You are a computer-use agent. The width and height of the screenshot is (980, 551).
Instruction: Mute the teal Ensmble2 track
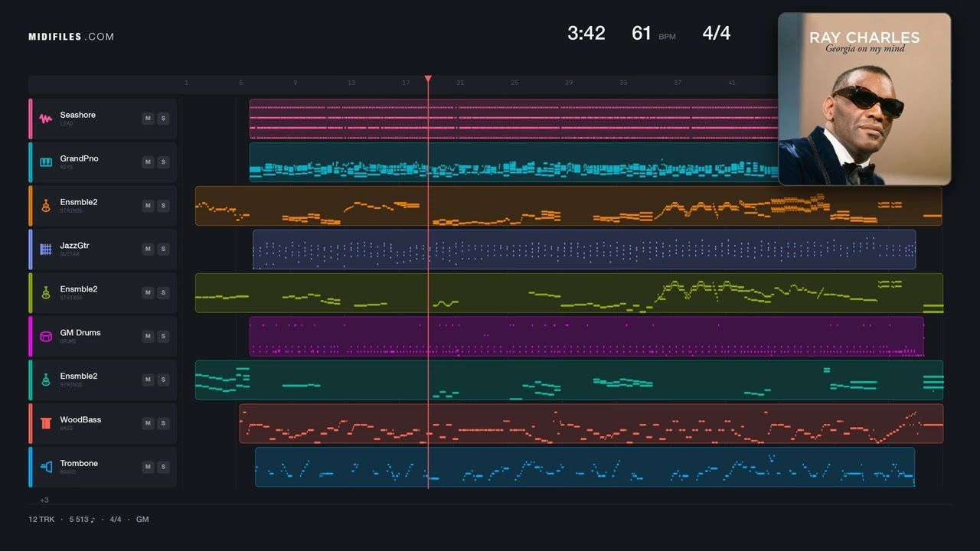pyautogui.click(x=148, y=380)
